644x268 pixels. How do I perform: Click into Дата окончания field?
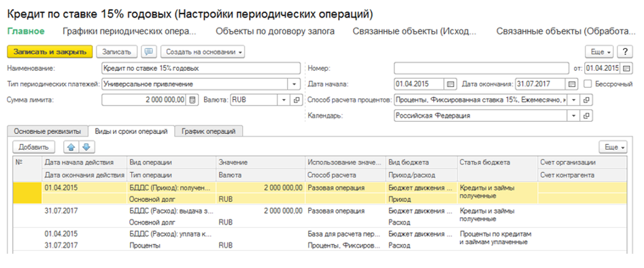[x=540, y=84]
